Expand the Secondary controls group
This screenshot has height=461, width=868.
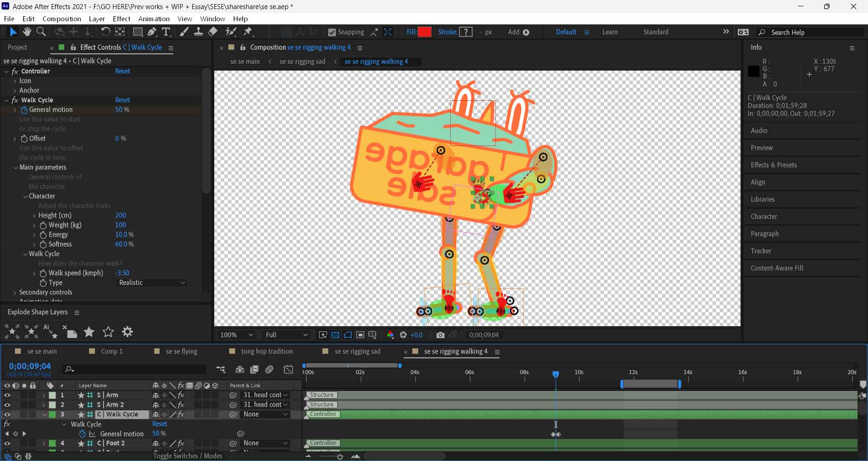tap(15, 293)
